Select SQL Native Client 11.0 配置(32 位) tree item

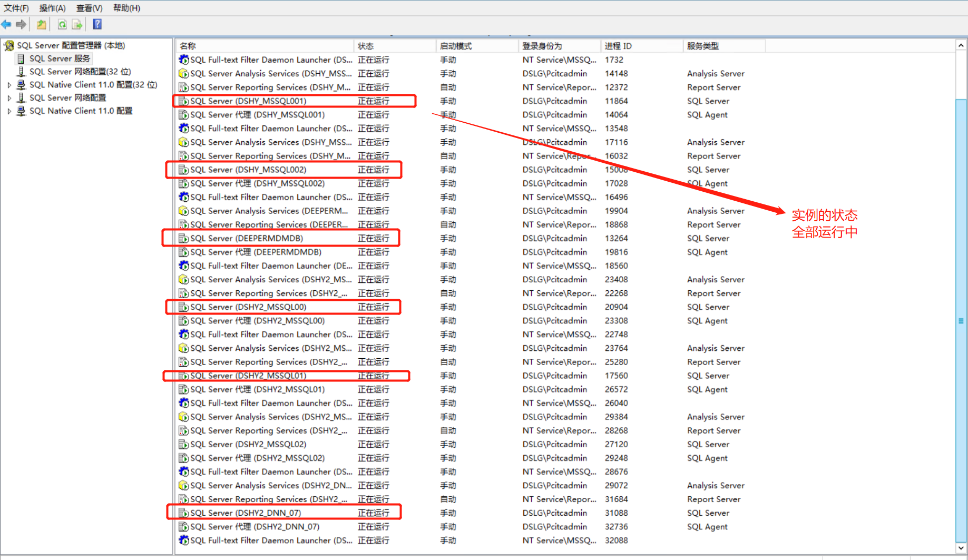pos(93,85)
